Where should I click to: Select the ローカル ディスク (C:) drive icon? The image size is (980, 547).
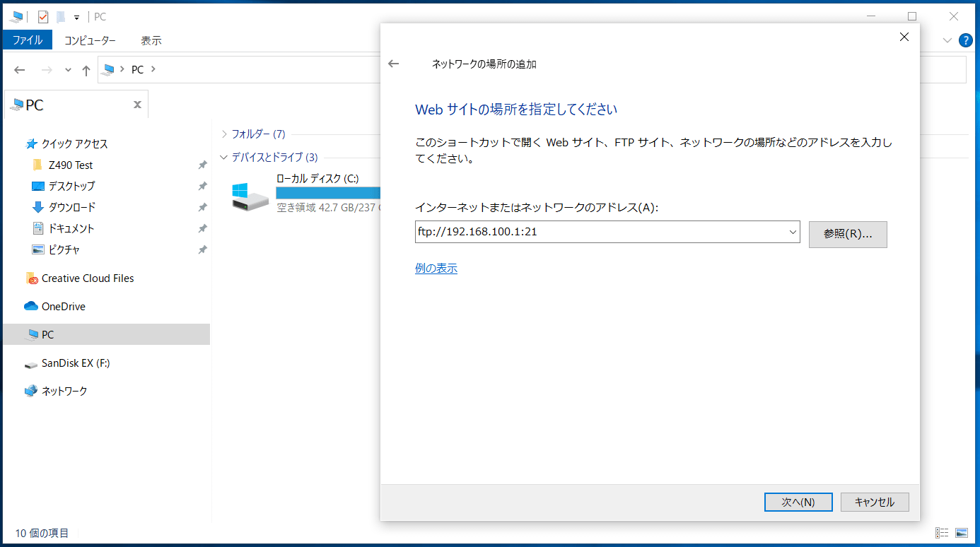250,196
